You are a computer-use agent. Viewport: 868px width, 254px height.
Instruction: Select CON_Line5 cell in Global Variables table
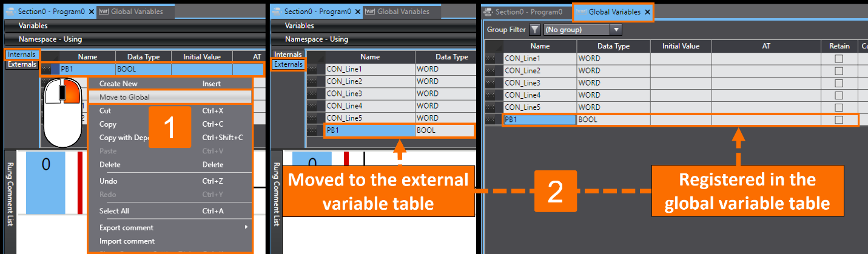click(x=540, y=107)
